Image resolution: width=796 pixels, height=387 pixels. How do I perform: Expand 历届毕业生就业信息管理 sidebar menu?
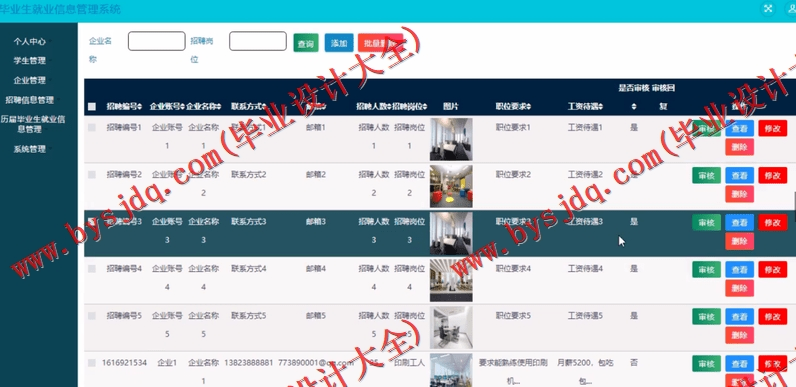tap(32, 124)
